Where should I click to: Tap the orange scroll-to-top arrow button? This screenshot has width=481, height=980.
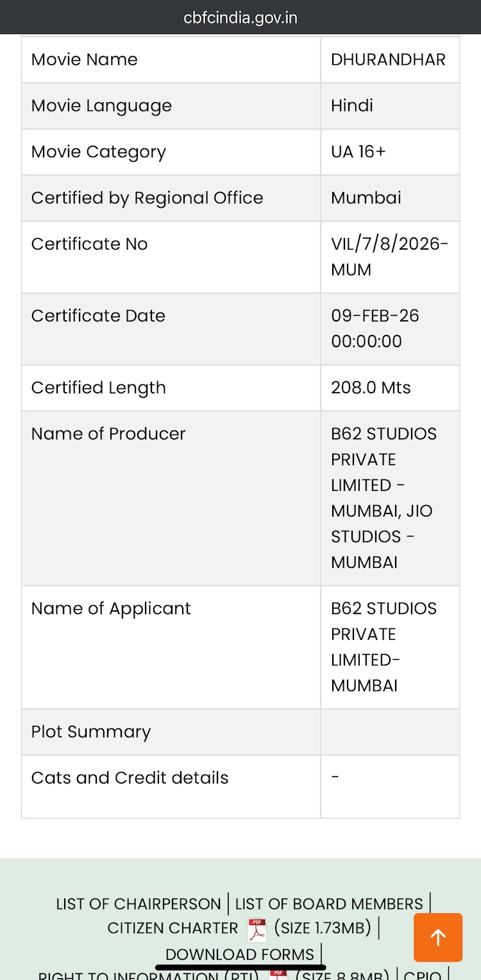point(438,937)
